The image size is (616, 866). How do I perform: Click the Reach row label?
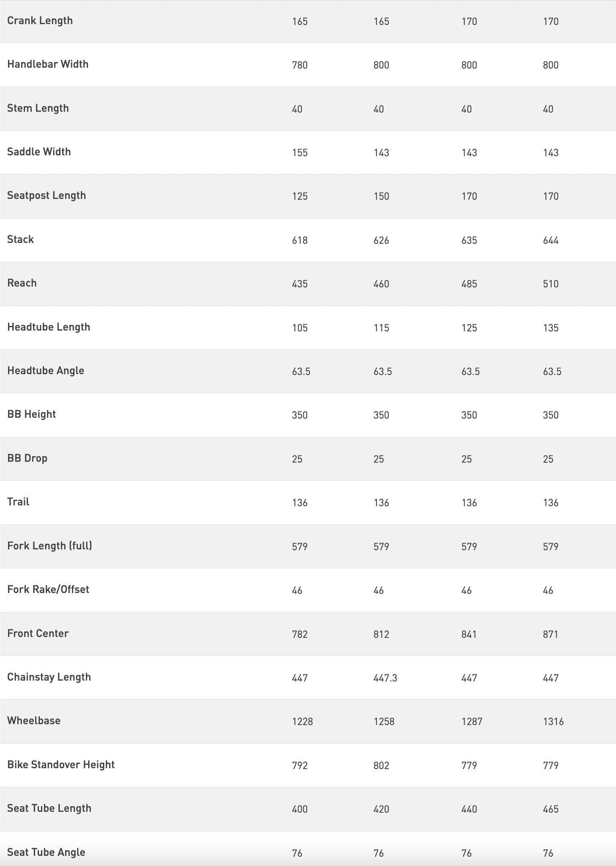(22, 283)
